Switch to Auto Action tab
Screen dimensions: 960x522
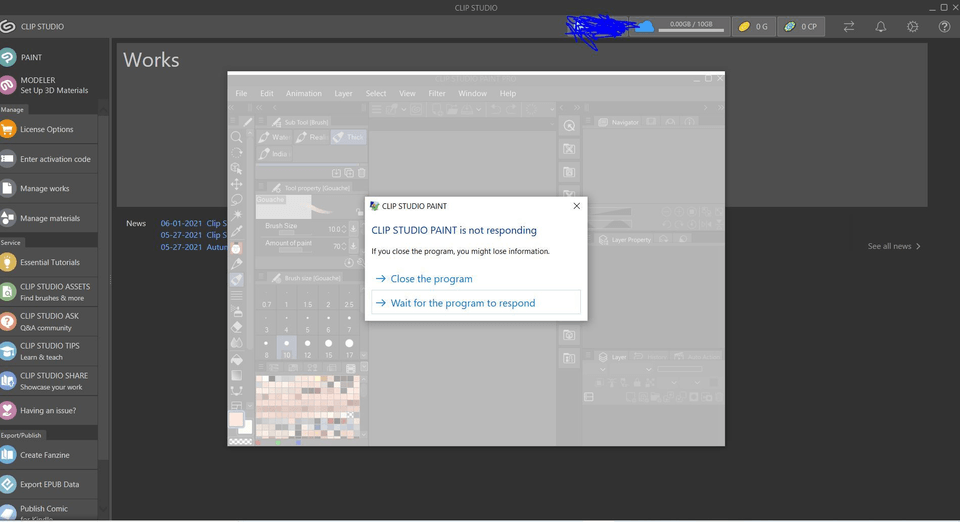[x=697, y=357]
